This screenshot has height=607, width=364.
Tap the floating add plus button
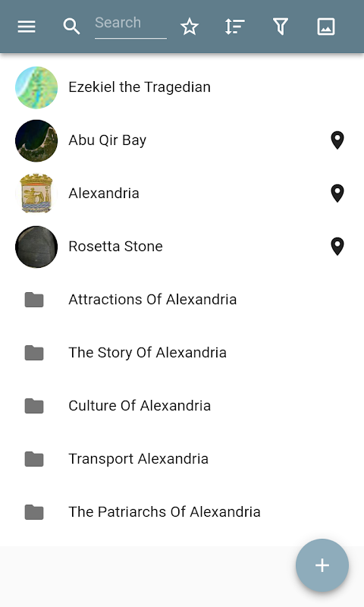(x=322, y=565)
